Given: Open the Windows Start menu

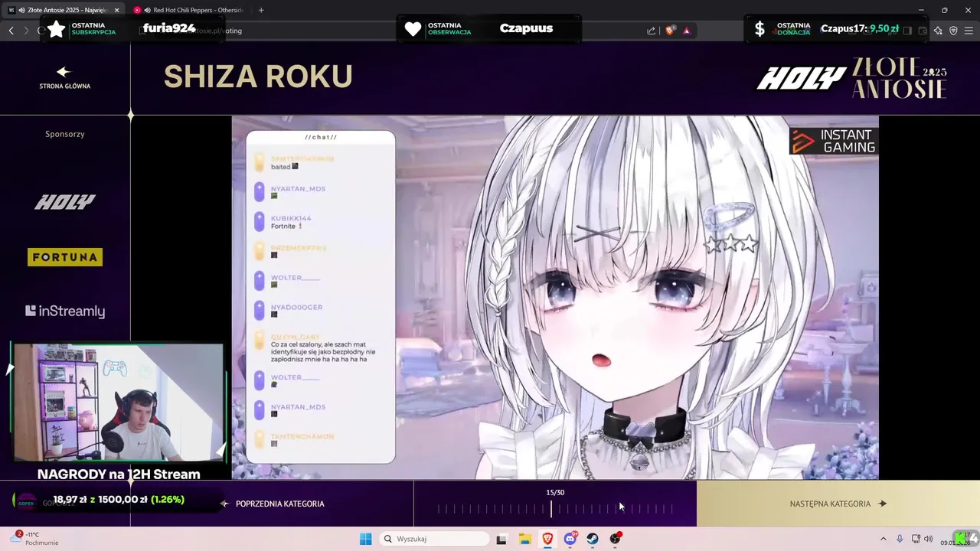Looking at the screenshot, I should click(x=366, y=539).
